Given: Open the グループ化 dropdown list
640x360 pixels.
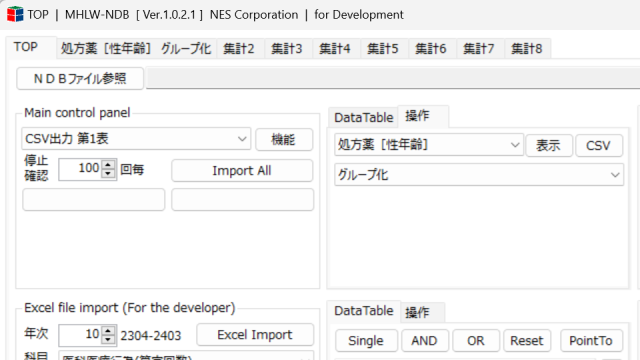Looking at the screenshot, I should point(479,175).
